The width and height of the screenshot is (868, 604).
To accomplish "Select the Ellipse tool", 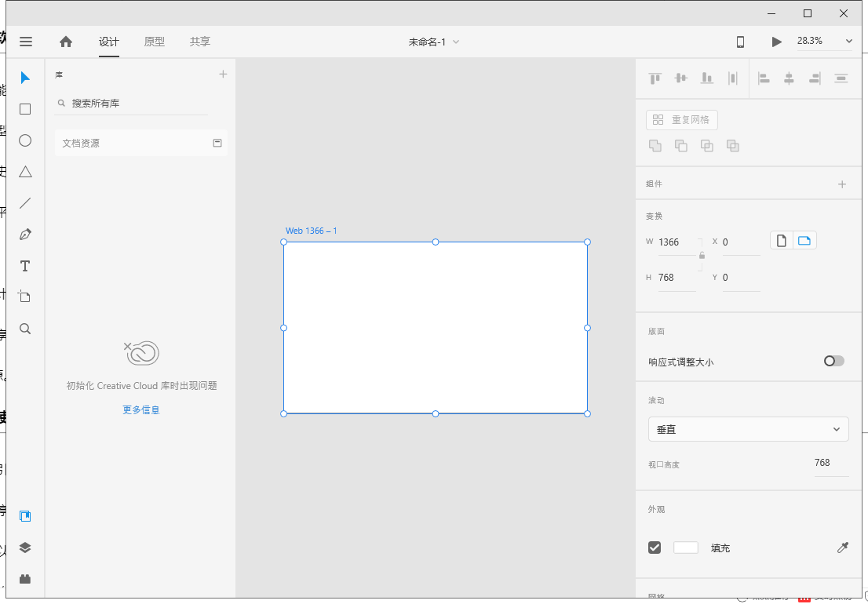I will pyautogui.click(x=25, y=140).
